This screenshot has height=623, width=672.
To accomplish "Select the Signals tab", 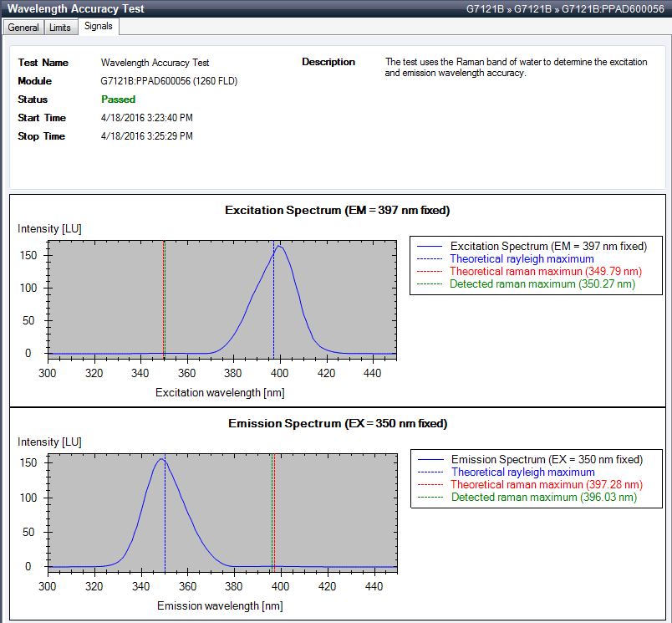I will (98, 25).
